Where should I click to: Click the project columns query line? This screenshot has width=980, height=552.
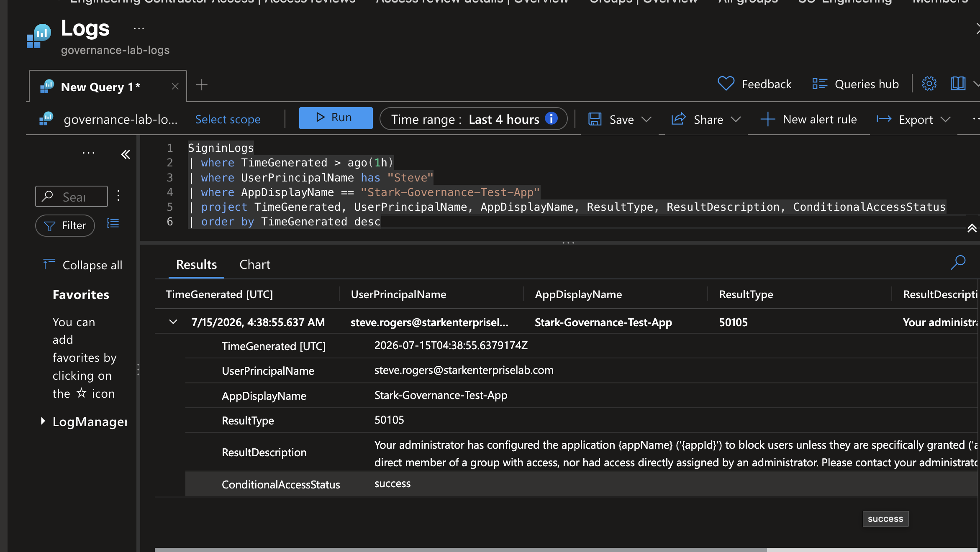point(567,207)
